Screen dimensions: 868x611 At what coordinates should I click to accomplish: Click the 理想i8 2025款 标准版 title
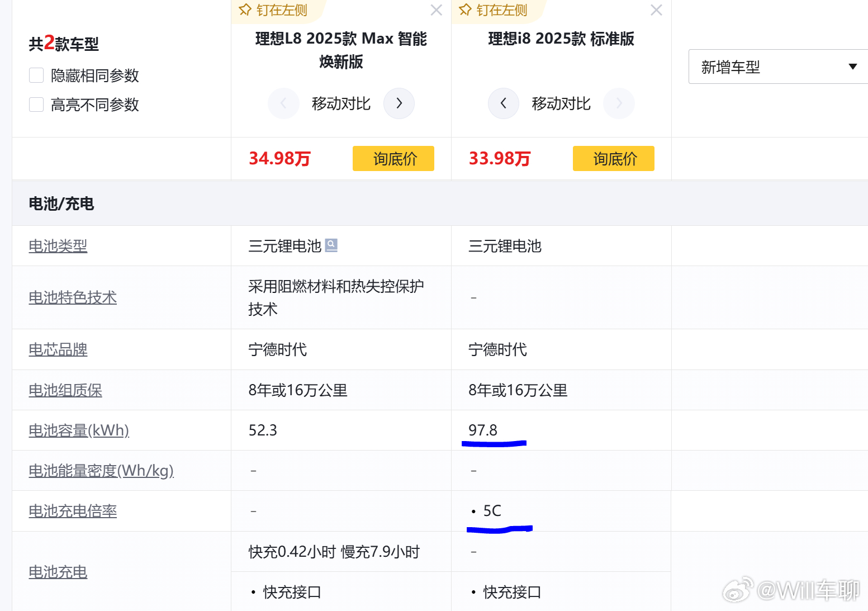pyautogui.click(x=561, y=39)
